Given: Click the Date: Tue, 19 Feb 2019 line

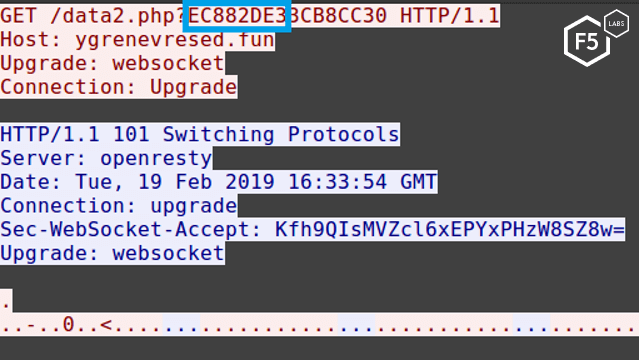Looking at the screenshot, I should [x=219, y=182].
